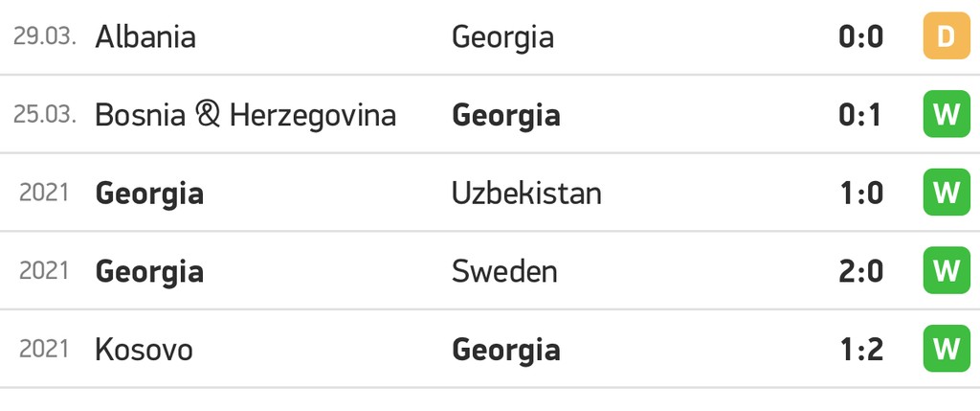Click the 1:0 score result
The image size is (980, 411).
pyautogui.click(x=861, y=194)
